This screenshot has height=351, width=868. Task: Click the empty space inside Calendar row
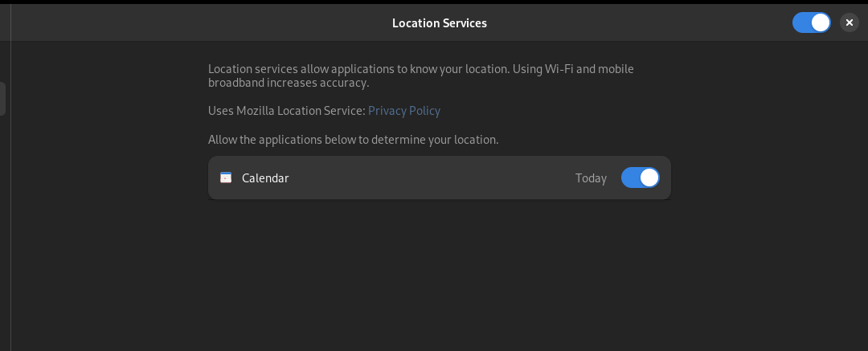[432, 178]
